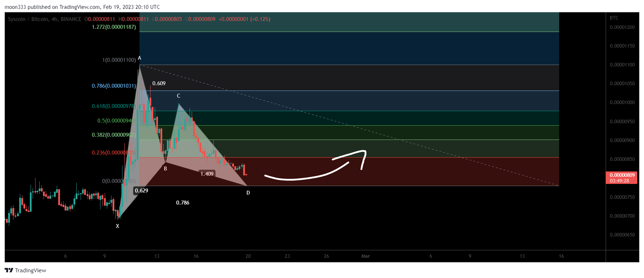The width and height of the screenshot is (644, 278).
Task: Click the +0.12% change value in header
Action: coord(260,19)
